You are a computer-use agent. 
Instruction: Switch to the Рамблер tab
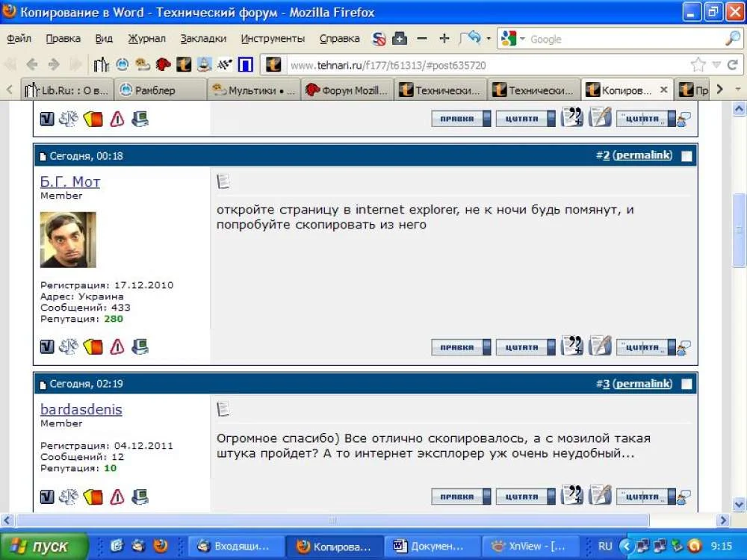161,90
